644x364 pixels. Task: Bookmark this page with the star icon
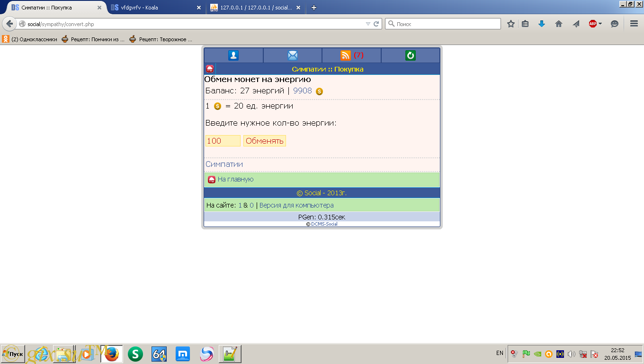click(x=510, y=24)
